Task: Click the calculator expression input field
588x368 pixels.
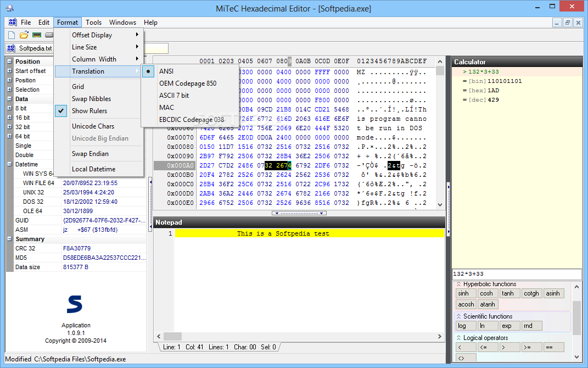Action: click(517, 274)
